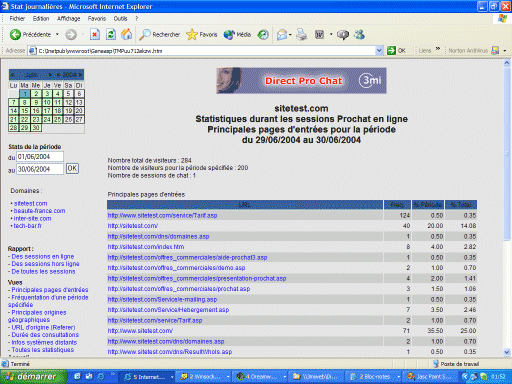Click the Forward arrow toolbar icon

pyautogui.click(x=71, y=34)
